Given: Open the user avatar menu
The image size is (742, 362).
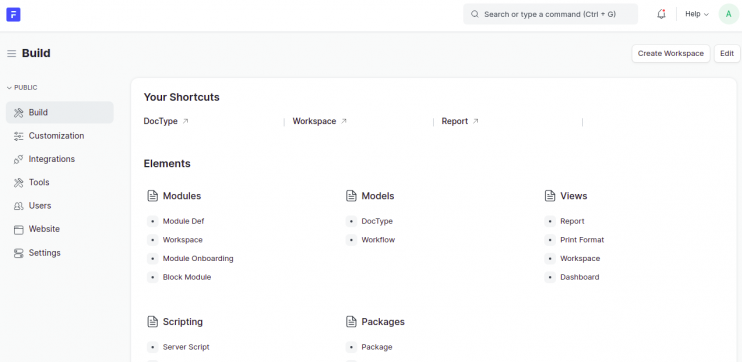Looking at the screenshot, I should [728, 14].
